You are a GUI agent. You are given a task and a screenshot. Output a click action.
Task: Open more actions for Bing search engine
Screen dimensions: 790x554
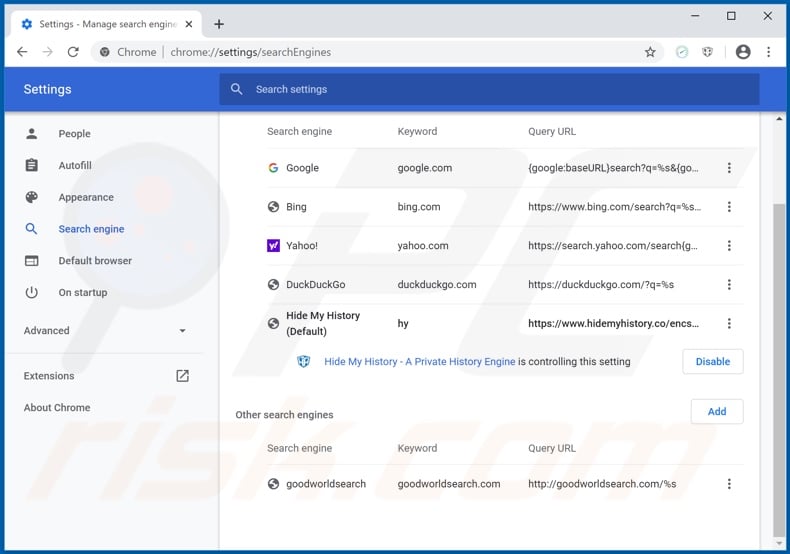(x=729, y=206)
